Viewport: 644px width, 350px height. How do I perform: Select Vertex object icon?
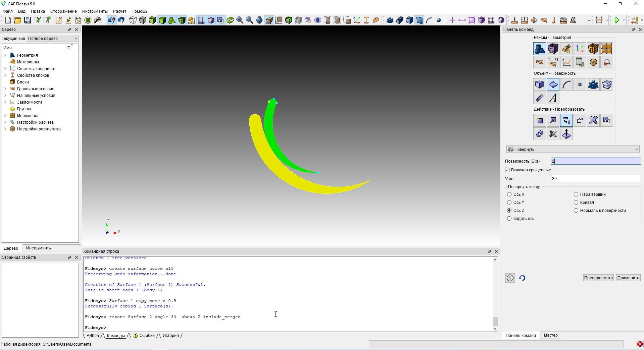(x=580, y=85)
